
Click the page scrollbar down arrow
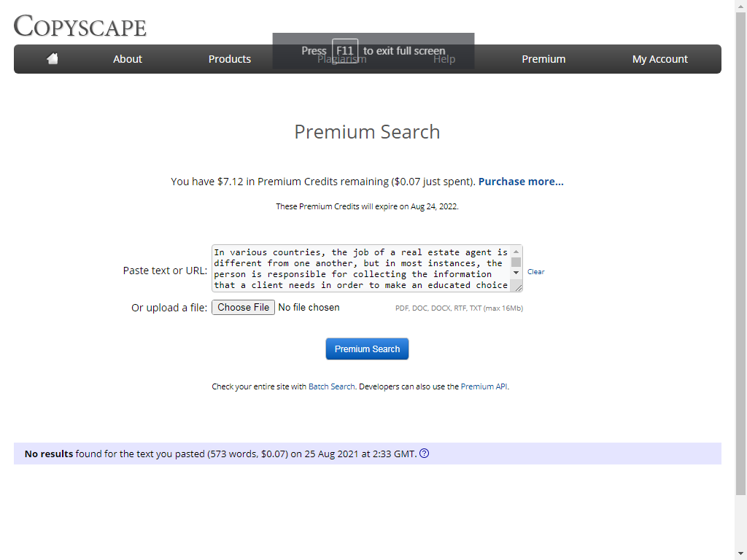coord(741,554)
